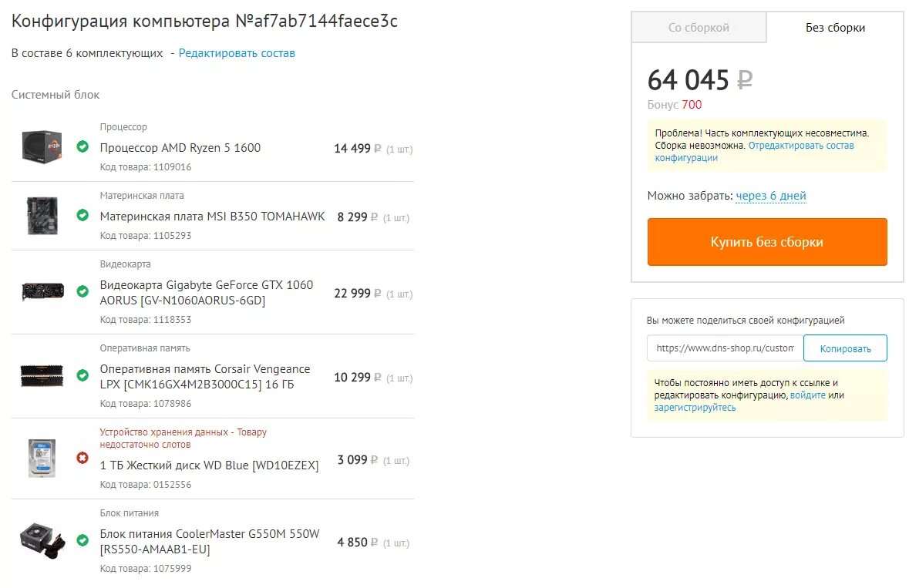
Task: Open the "через 6 дней" pickup date link
Action: (771, 196)
